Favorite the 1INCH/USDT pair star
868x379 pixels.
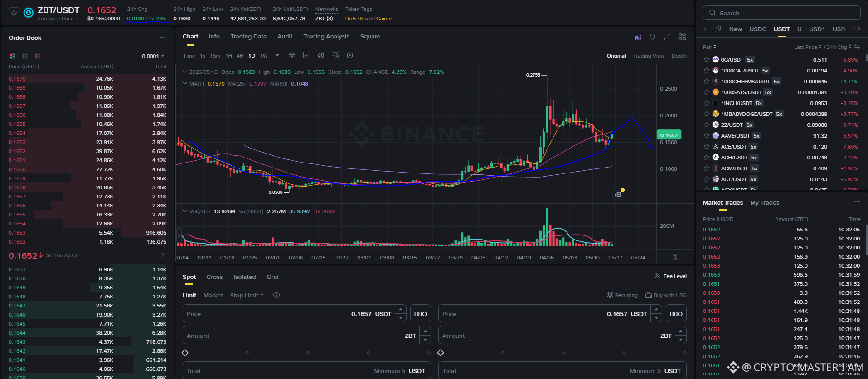click(x=706, y=103)
